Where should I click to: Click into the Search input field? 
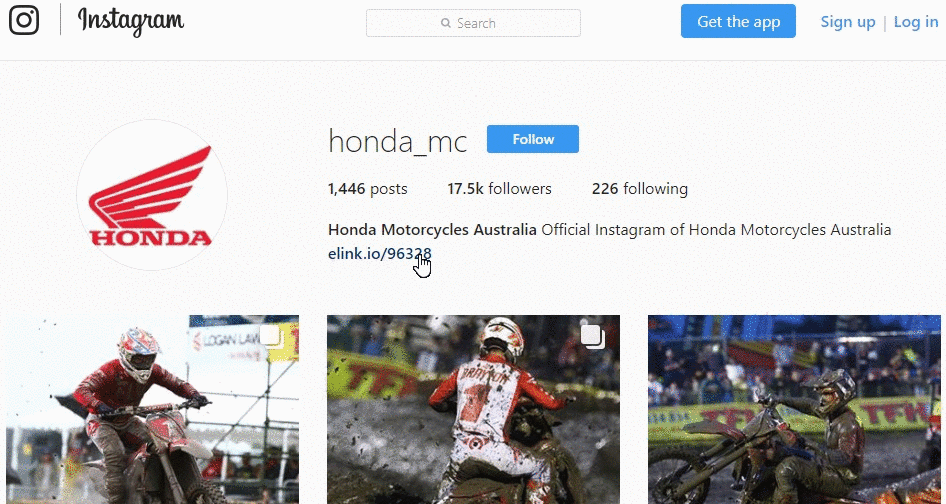pyautogui.click(x=473, y=23)
